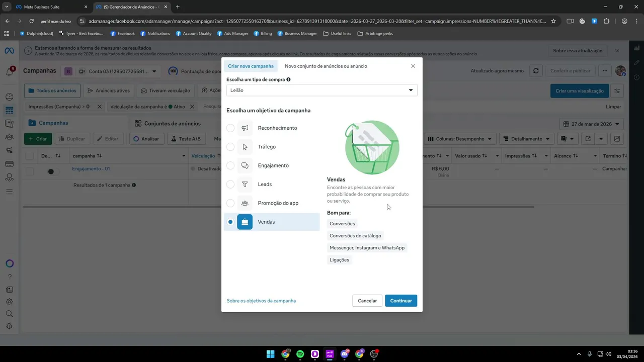Switch to Criar nova campanha tab
This screenshot has width=644, height=362.
pos(251,66)
